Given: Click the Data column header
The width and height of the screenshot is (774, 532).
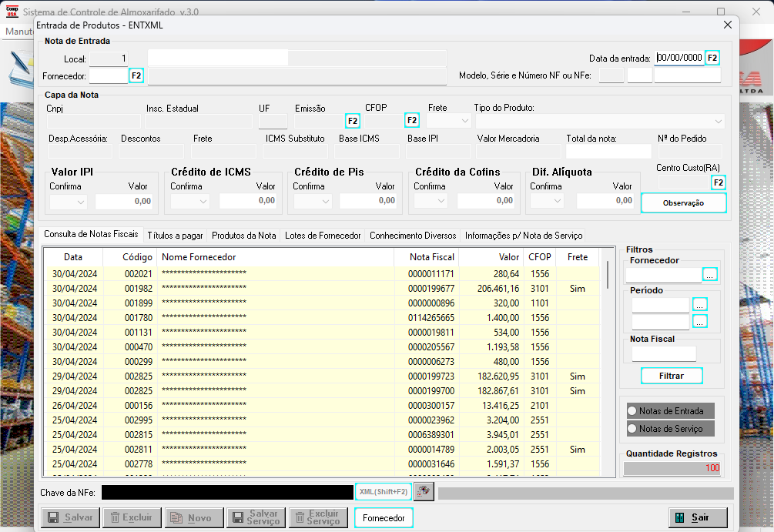Looking at the screenshot, I should (x=73, y=257).
